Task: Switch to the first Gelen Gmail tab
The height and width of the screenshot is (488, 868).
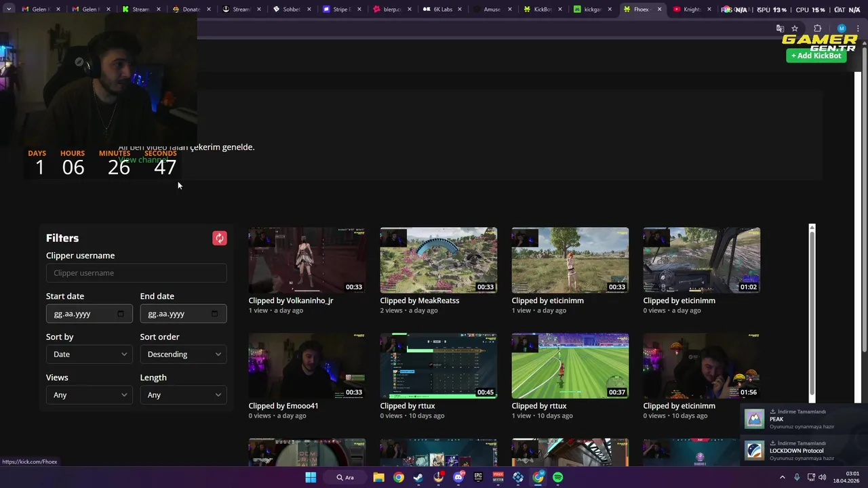Action: tap(41, 9)
